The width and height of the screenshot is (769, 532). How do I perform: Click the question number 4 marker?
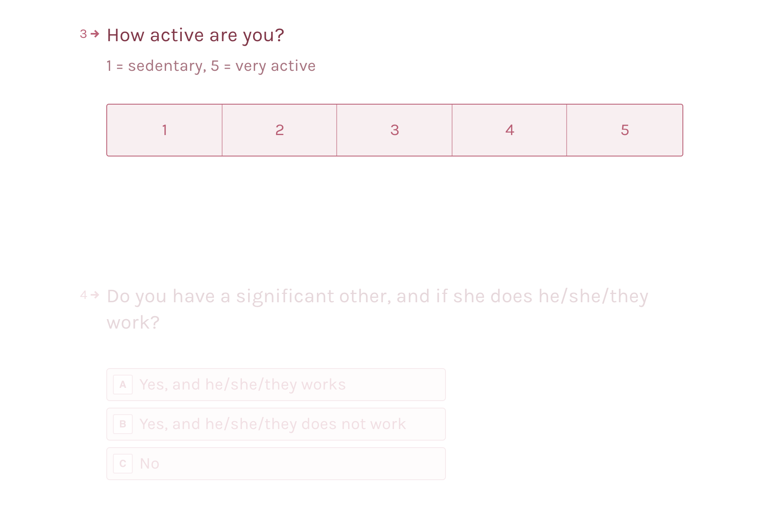coord(83,295)
